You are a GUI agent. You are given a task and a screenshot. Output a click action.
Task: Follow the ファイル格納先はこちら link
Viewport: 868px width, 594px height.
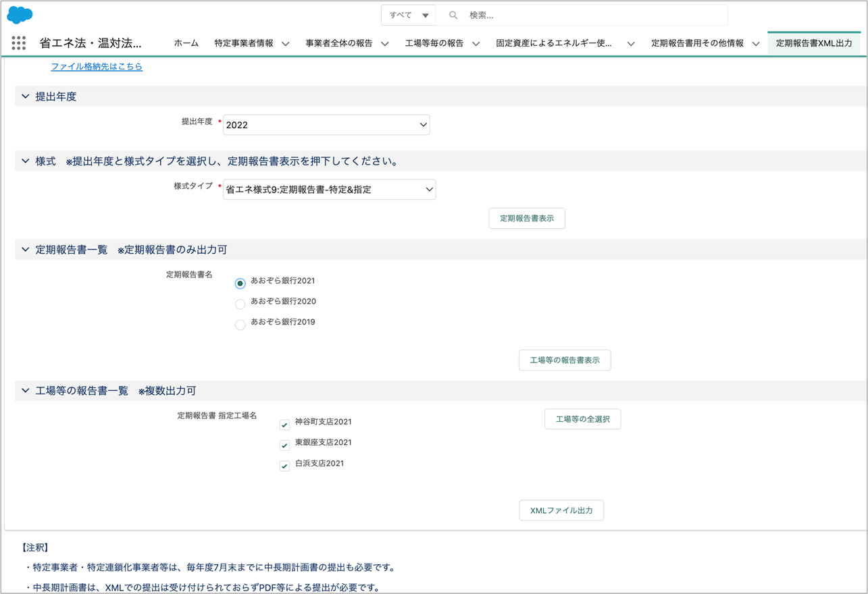coord(97,67)
